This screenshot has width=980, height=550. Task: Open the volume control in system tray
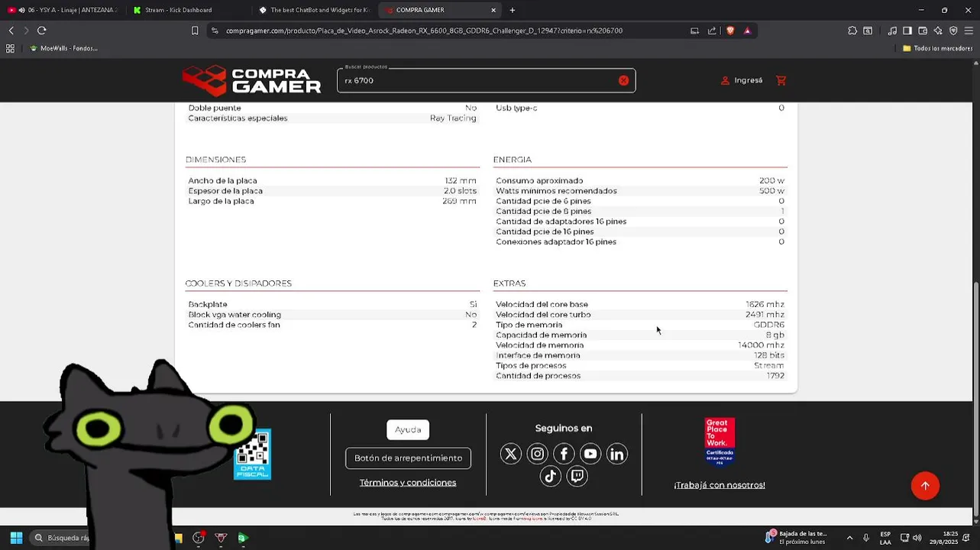click(917, 538)
